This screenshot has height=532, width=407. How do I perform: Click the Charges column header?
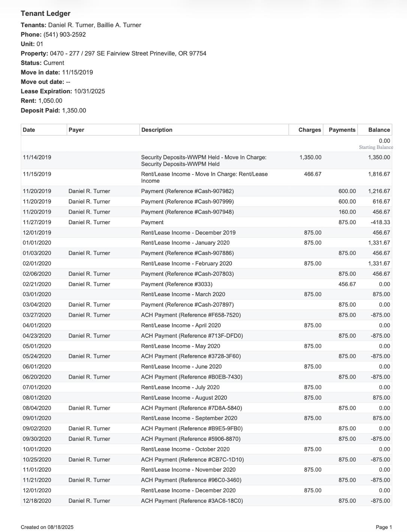[310, 130]
